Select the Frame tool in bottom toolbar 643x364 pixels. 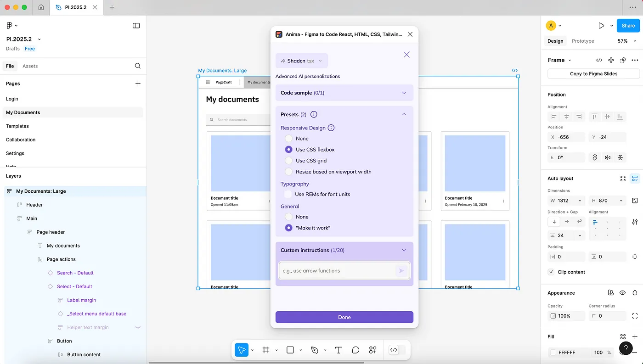point(266,350)
